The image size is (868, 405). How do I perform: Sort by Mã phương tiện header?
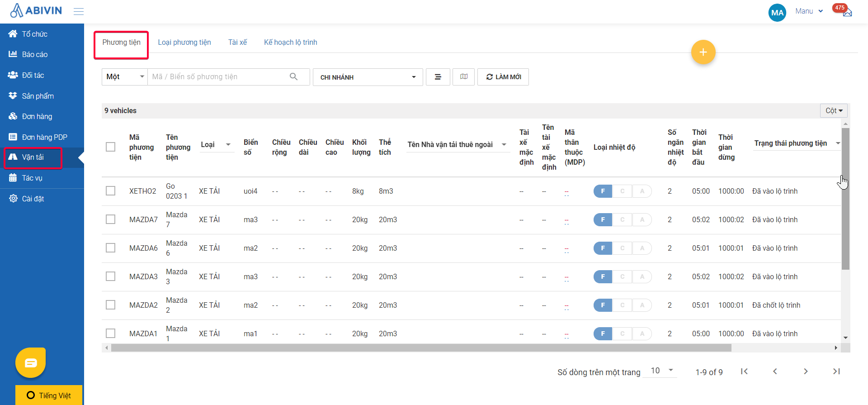click(x=142, y=147)
